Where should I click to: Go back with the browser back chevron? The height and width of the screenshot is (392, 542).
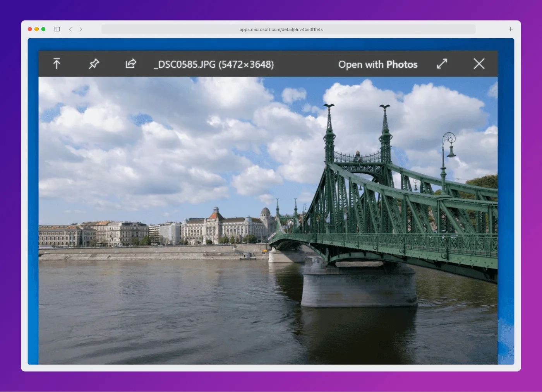click(x=70, y=29)
